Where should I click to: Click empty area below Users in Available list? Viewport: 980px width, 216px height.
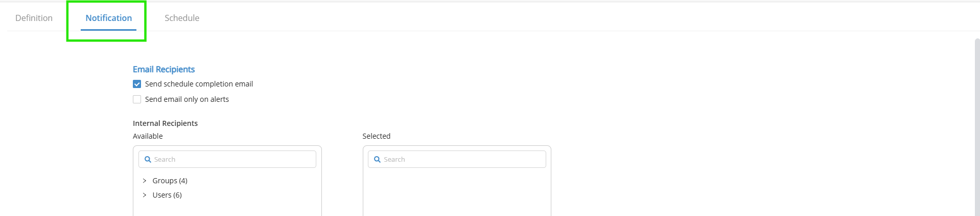[227, 208]
